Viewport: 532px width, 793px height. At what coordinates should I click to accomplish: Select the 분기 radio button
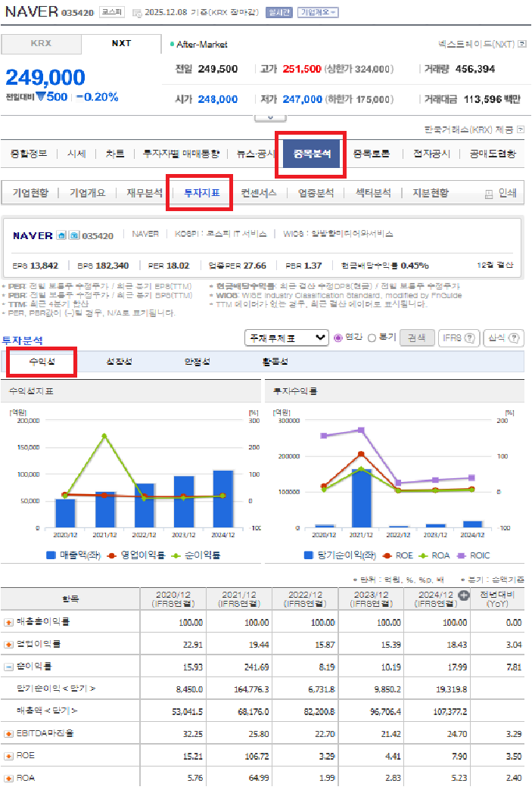(x=372, y=337)
